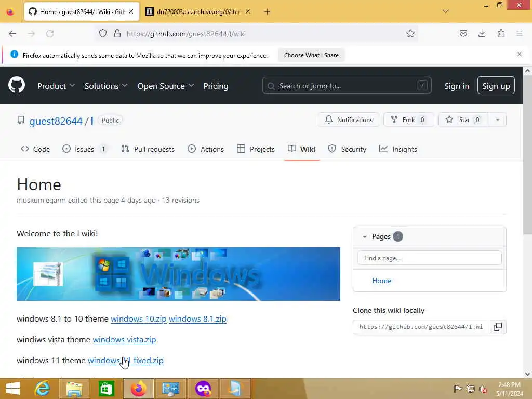This screenshot has width=532, height=399.
Task: Focus the Search or jump to field
Action: tap(347, 86)
